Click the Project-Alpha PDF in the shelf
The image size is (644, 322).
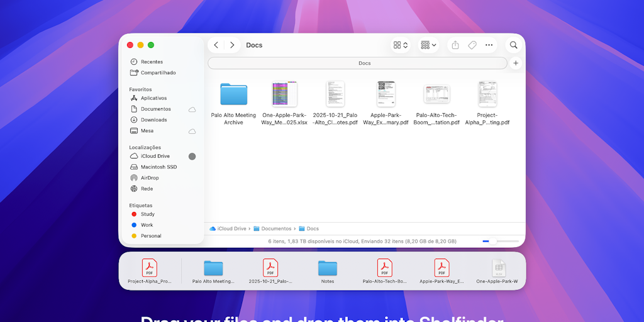point(150,270)
